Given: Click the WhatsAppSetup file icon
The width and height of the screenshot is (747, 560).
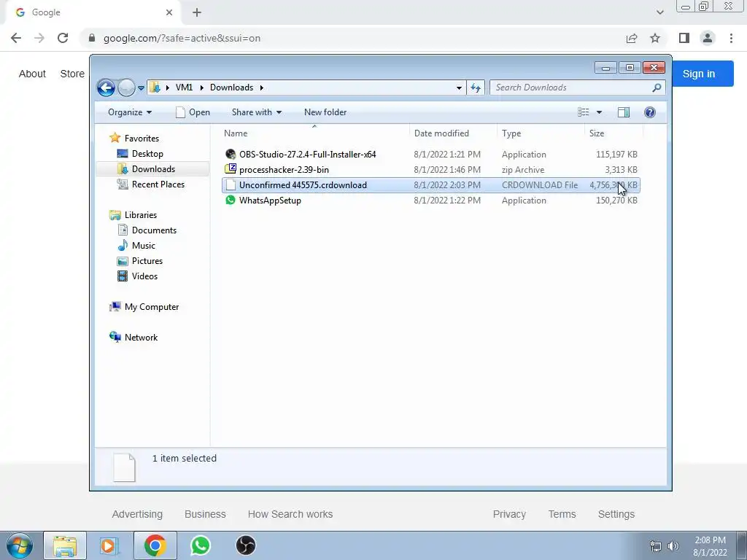Looking at the screenshot, I should click(x=231, y=200).
